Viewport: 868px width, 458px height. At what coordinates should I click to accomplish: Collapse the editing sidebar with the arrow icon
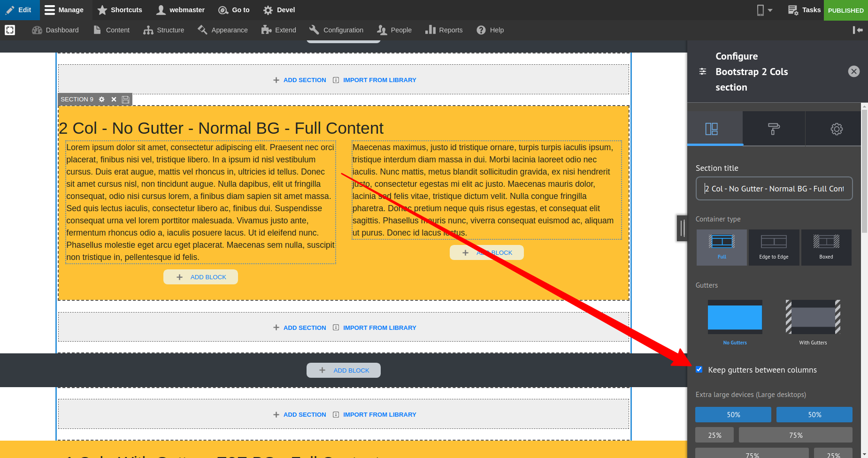coord(858,30)
